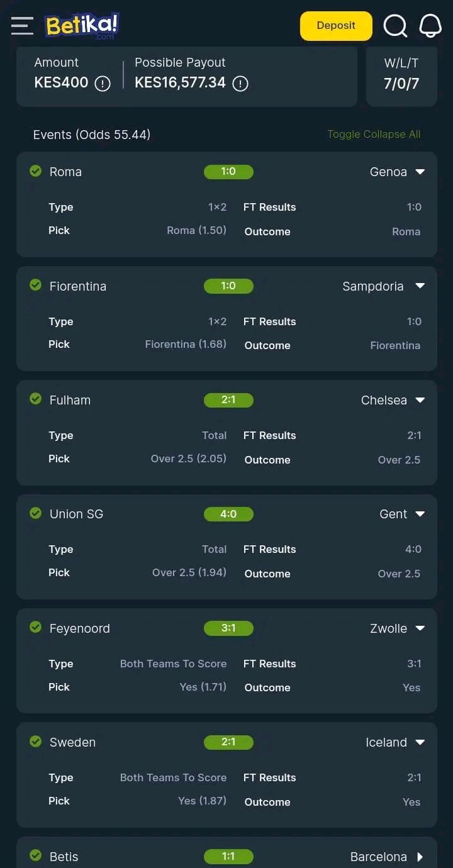This screenshot has width=453, height=868.
Task: Collapse the Sweden vs Iceland match card
Action: coord(420,742)
